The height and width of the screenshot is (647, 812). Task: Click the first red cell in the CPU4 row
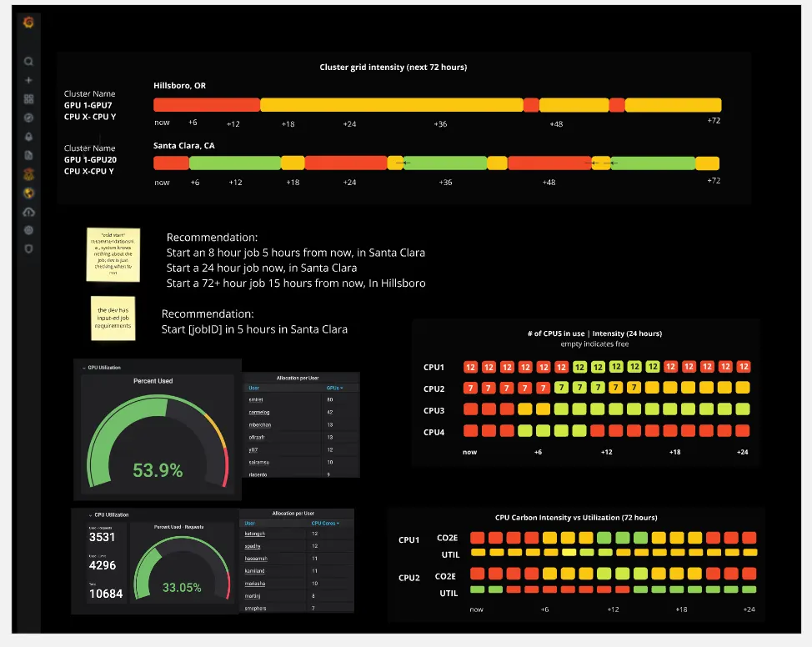pos(470,430)
